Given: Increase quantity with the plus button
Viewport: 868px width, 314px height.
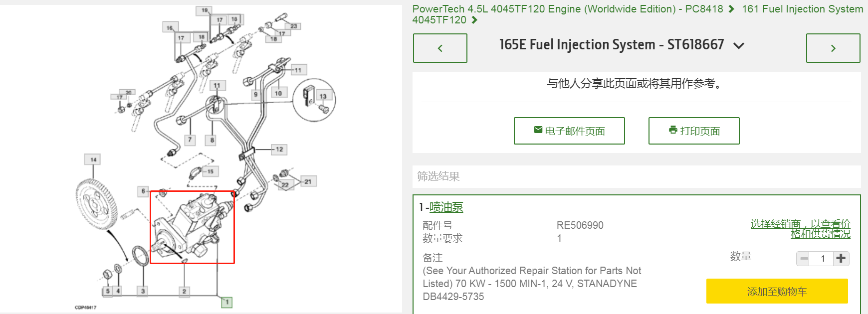Looking at the screenshot, I should pos(841,258).
